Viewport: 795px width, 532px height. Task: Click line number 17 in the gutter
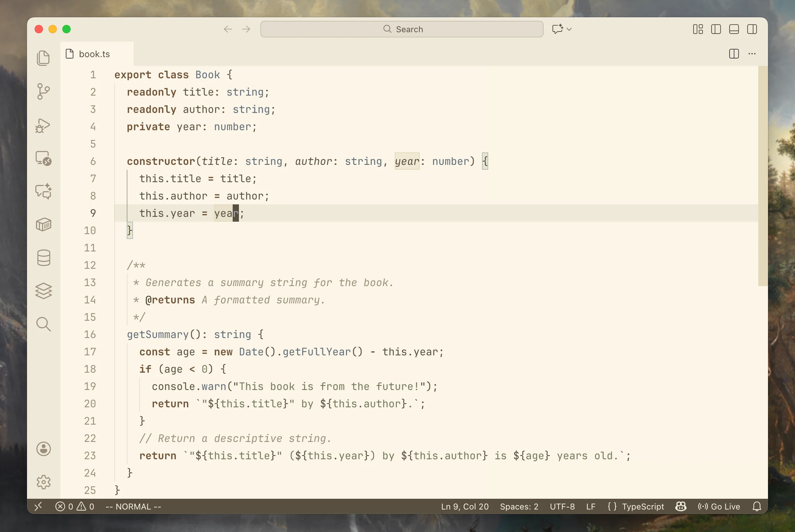[x=90, y=352]
